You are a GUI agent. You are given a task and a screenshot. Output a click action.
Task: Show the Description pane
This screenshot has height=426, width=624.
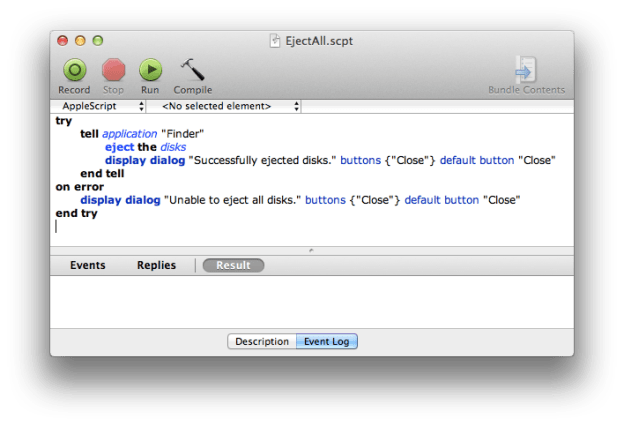pos(262,341)
